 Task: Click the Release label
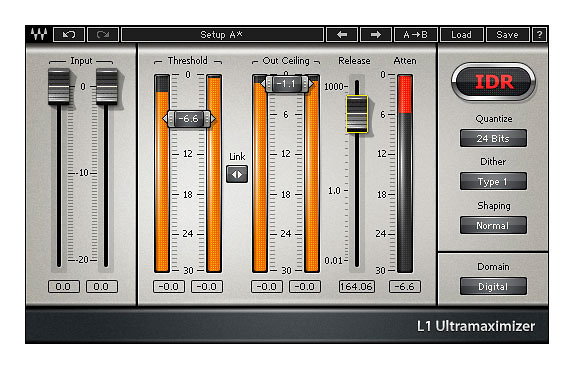(354, 60)
